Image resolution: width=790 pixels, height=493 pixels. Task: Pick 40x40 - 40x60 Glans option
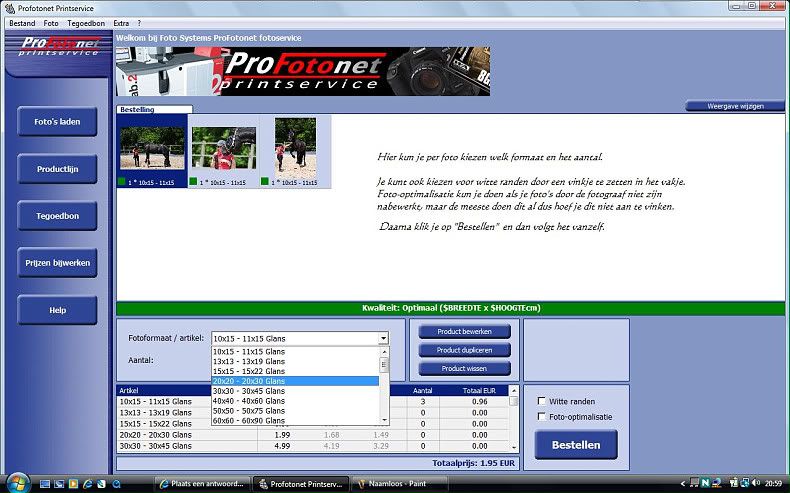pos(295,400)
